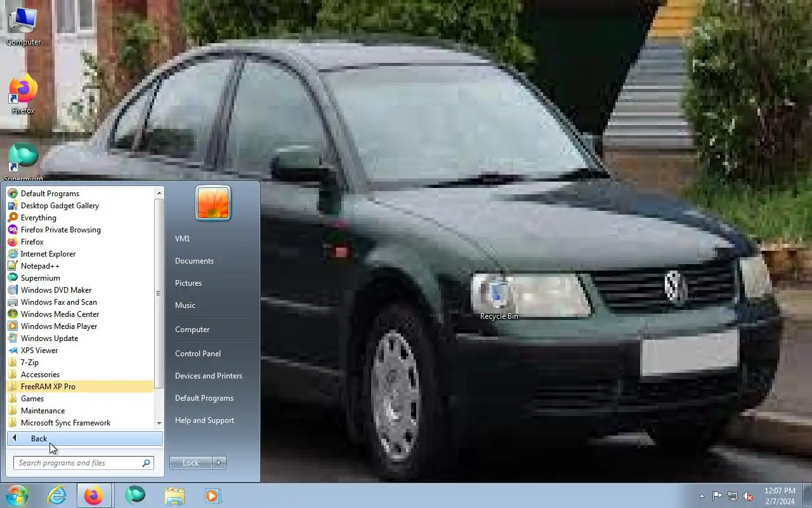Viewport: 812px width, 508px height.
Task: Select the Supermium desktop shortcut
Action: 23,163
